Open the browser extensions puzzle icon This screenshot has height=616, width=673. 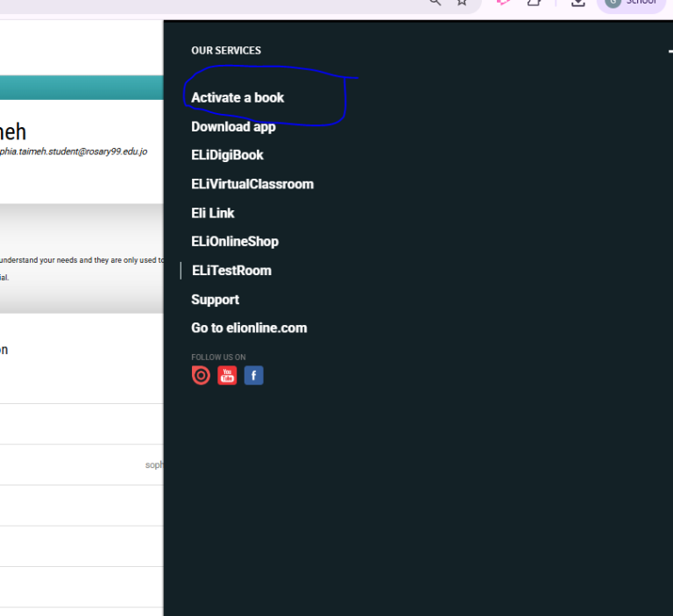534,3
